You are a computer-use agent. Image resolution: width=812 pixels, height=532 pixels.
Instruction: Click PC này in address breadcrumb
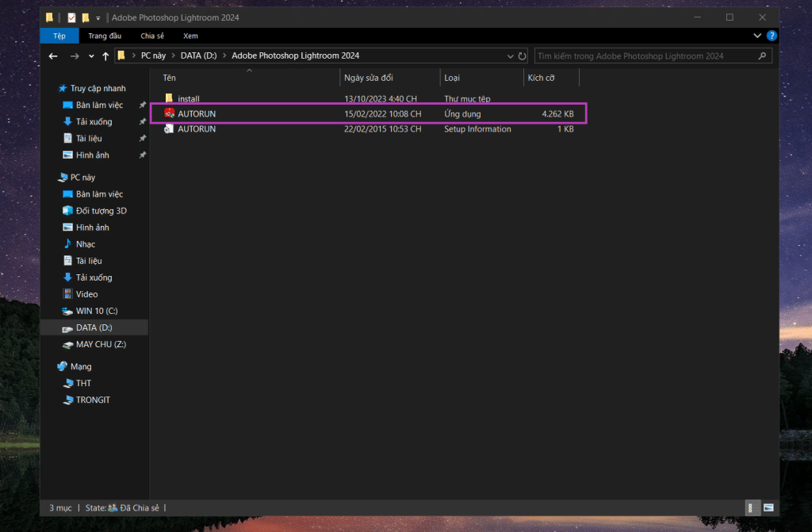153,55
